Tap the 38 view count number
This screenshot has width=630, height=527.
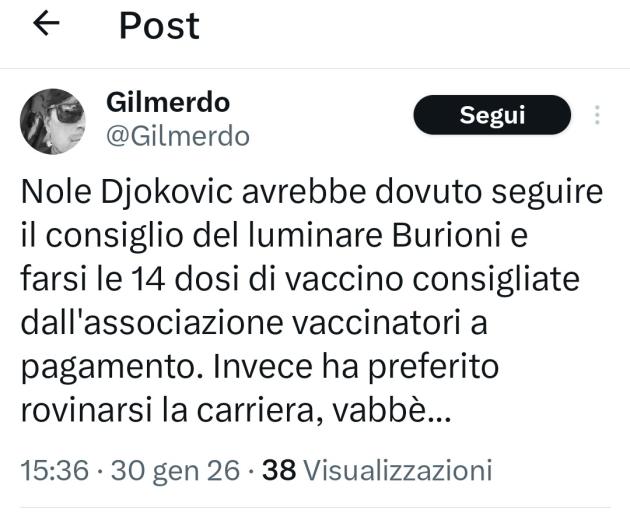coord(279,470)
